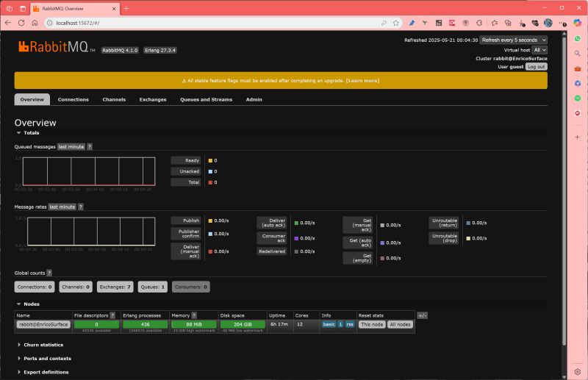
Task: Show help for File descriptors column
Action: (112, 315)
